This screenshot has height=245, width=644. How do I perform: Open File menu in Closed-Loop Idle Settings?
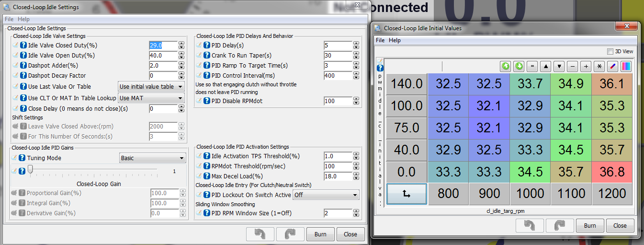point(9,19)
